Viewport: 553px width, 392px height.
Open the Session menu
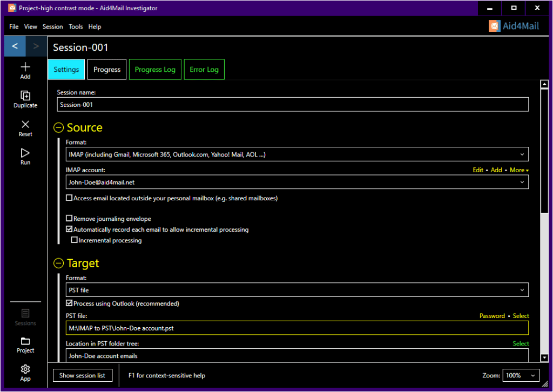click(x=52, y=26)
